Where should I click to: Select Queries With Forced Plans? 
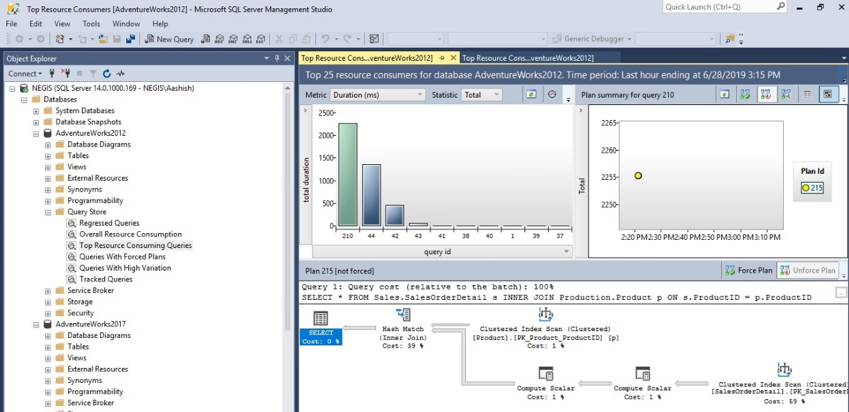tap(122, 257)
